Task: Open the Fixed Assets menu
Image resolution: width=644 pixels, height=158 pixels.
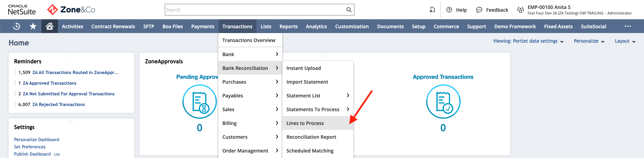Action: tap(558, 27)
